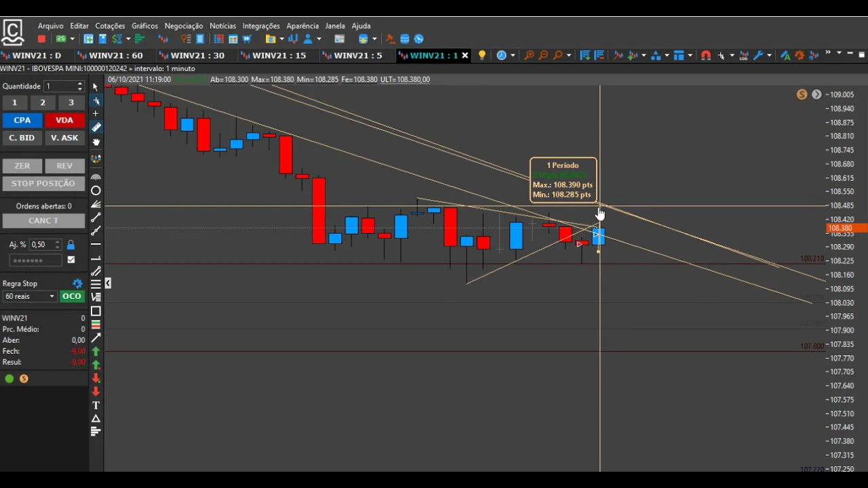The image size is (868, 488).
Task: Collapse the left order panel arrow
Action: [x=108, y=283]
